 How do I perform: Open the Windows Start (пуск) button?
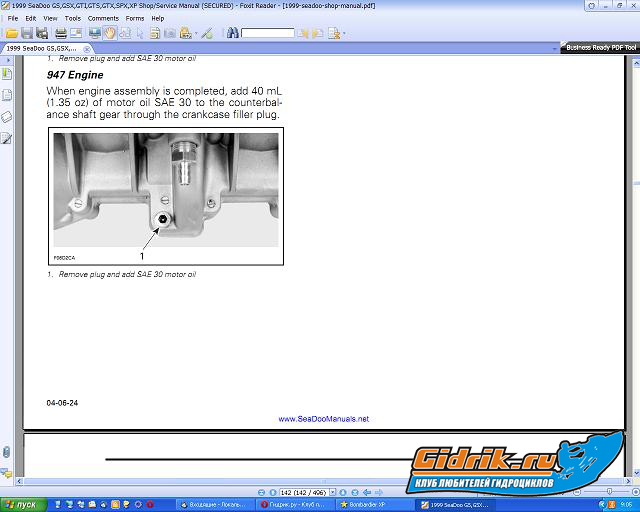pyautogui.click(x=21, y=505)
